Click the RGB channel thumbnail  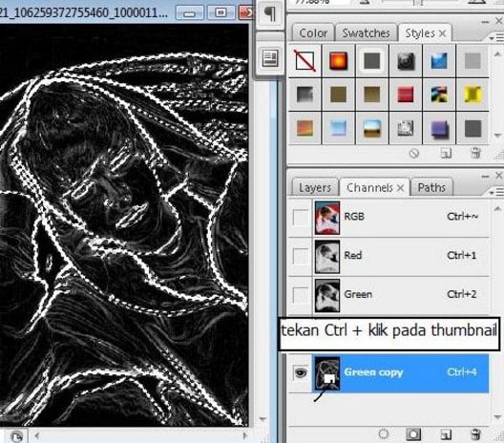click(327, 218)
